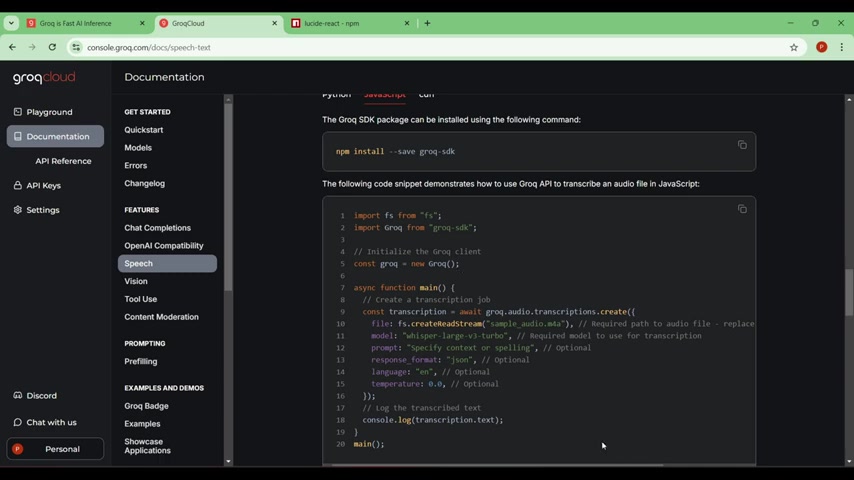Click code line 'console.log(transcription.text);'
This screenshot has width=854, height=480.
432,420
